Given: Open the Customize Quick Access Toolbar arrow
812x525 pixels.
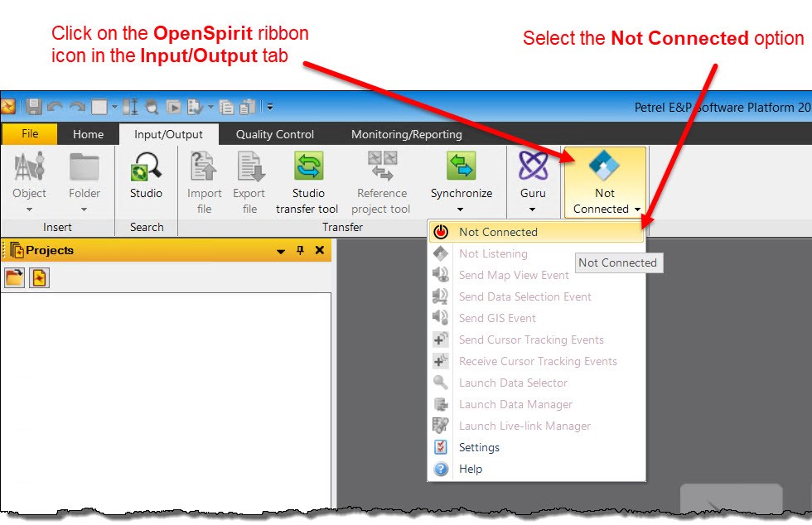Looking at the screenshot, I should coord(270,107).
